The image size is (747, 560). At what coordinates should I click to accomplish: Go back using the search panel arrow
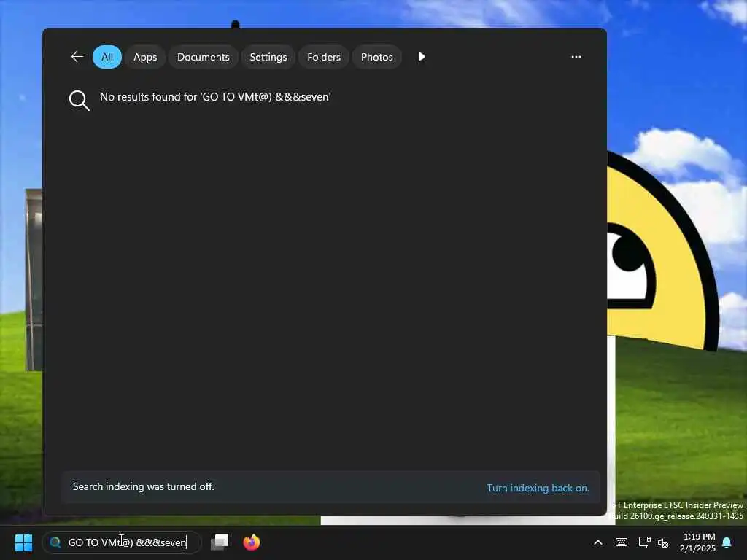[x=77, y=57]
